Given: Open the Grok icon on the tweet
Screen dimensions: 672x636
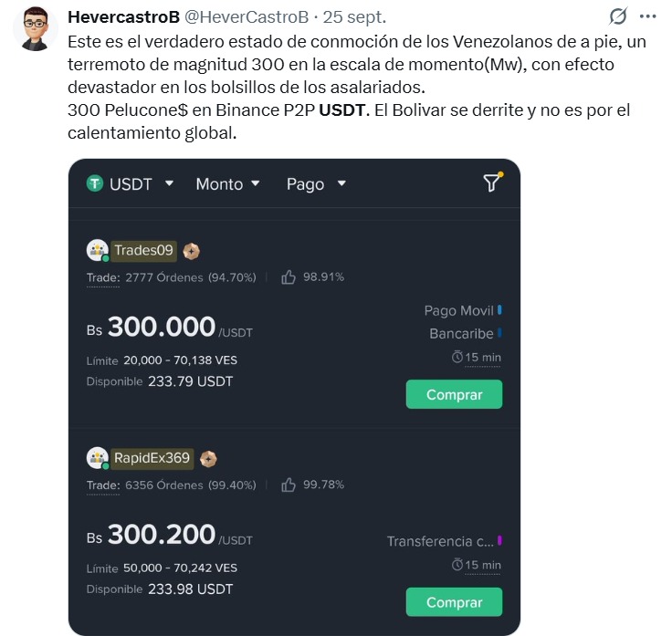Looking at the screenshot, I should tap(618, 17).
